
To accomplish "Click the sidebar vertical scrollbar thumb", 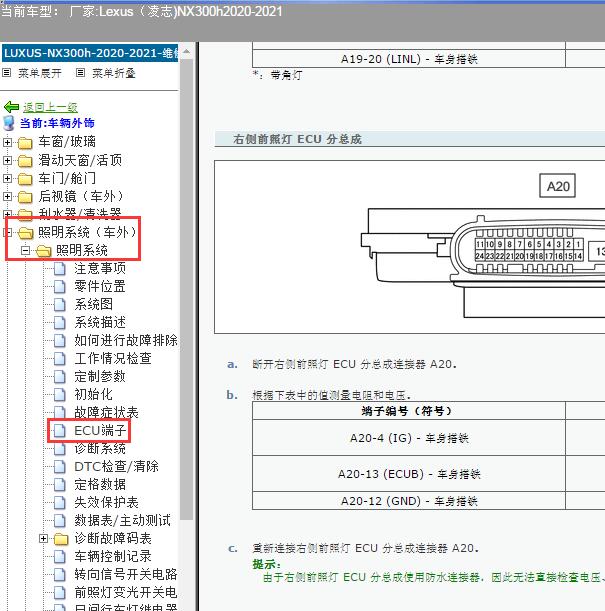I will pos(187,289).
